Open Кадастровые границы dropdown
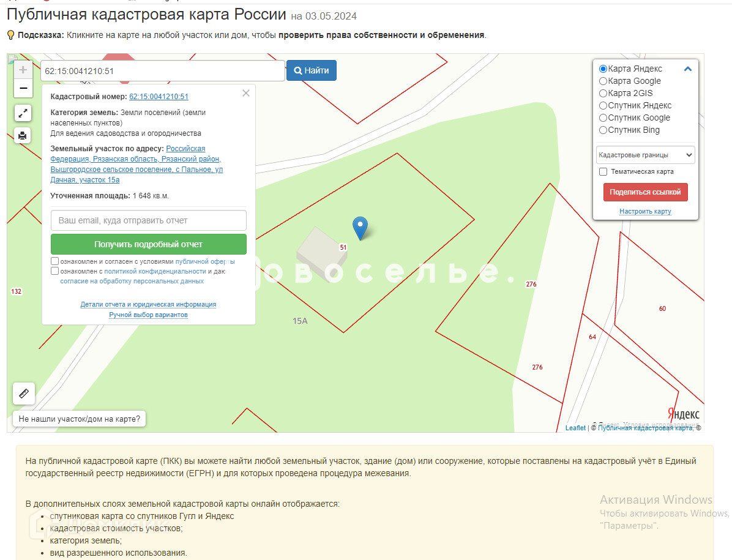 coord(646,155)
